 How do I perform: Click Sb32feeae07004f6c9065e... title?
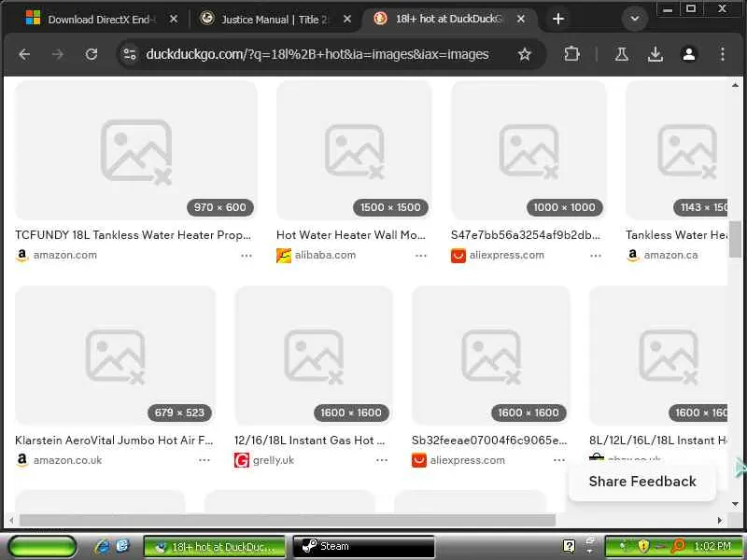[x=489, y=441]
